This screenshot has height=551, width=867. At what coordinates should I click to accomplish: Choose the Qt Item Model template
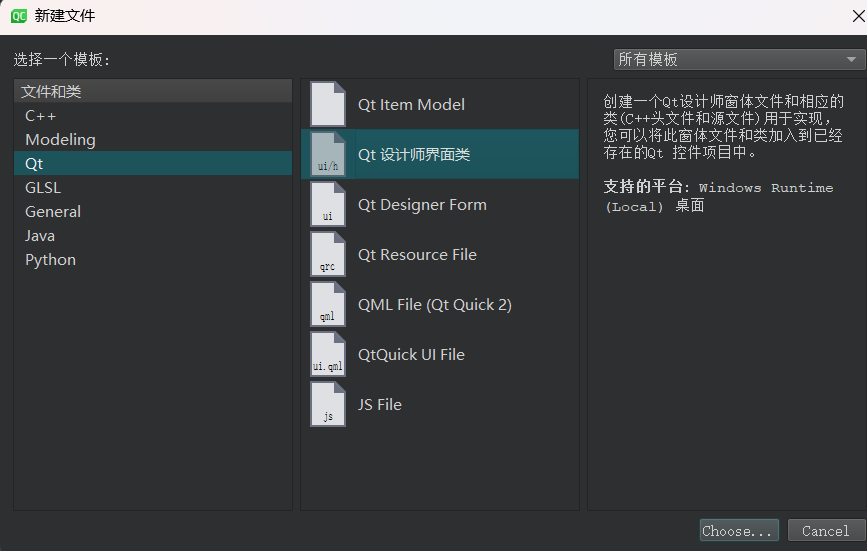(440, 104)
